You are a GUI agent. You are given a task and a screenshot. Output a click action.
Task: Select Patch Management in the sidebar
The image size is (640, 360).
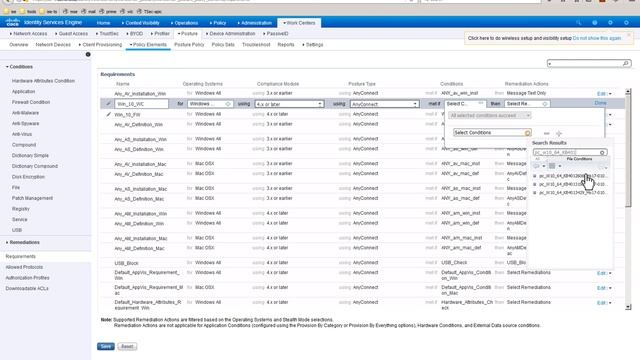[x=32, y=198]
